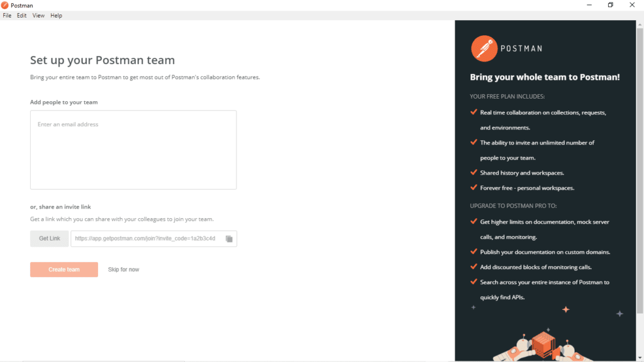Viewport: 644px width, 362px height.
Task: Click the checkmark beside 'Add discounted blocks of monitoring calls'
Action: 474,266
